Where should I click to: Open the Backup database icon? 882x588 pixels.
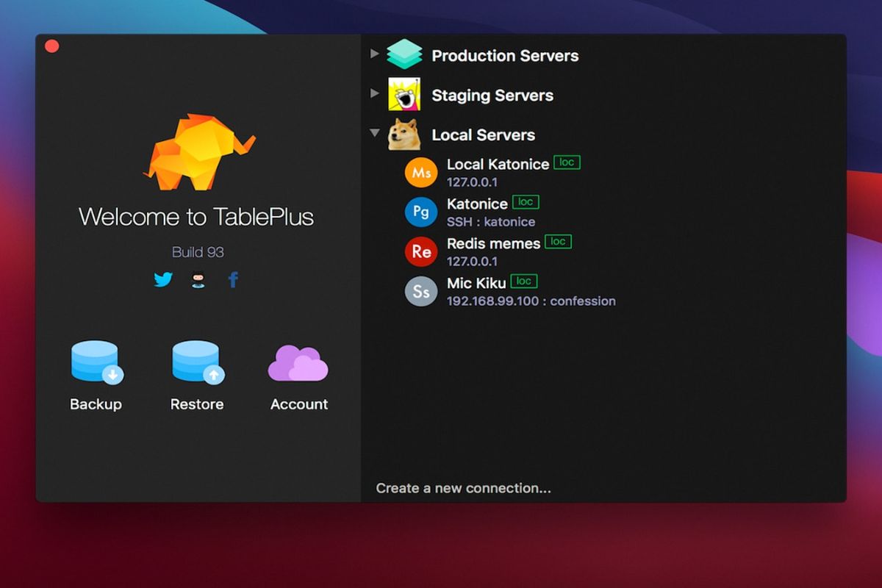pos(97,362)
